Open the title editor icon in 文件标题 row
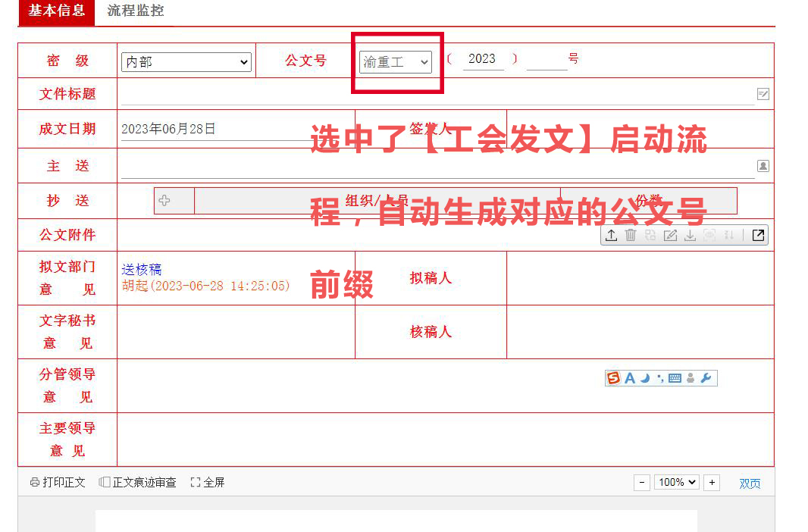The height and width of the screenshot is (532, 808). 763,94
